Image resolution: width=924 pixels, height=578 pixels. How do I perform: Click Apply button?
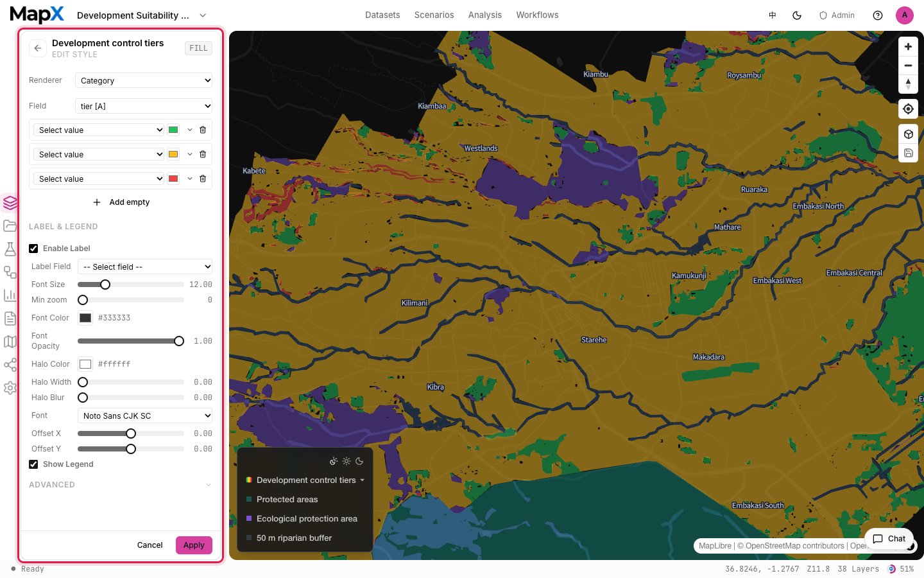click(194, 545)
